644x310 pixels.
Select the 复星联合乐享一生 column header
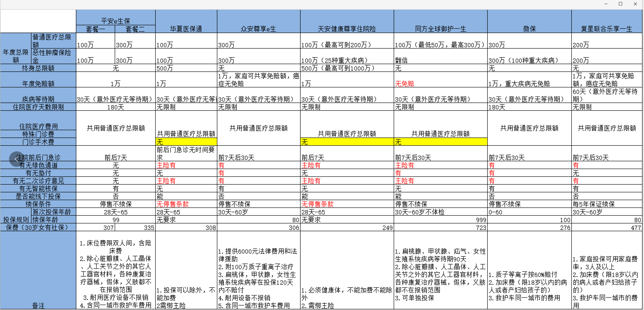[606, 21]
